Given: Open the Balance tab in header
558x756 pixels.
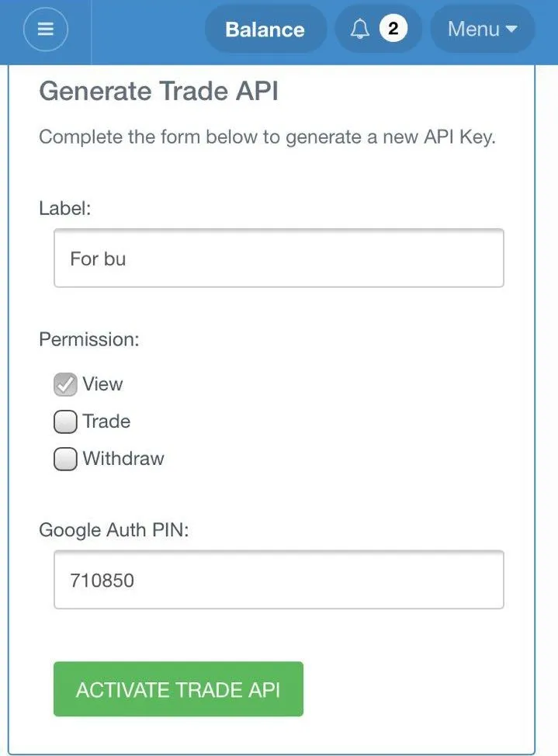Looking at the screenshot, I should (x=265, y=29).
